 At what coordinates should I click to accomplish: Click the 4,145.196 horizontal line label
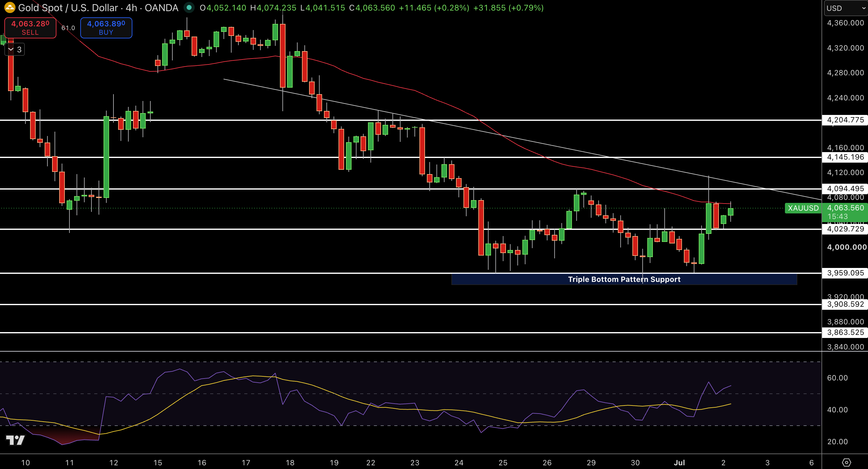(845, 157)
